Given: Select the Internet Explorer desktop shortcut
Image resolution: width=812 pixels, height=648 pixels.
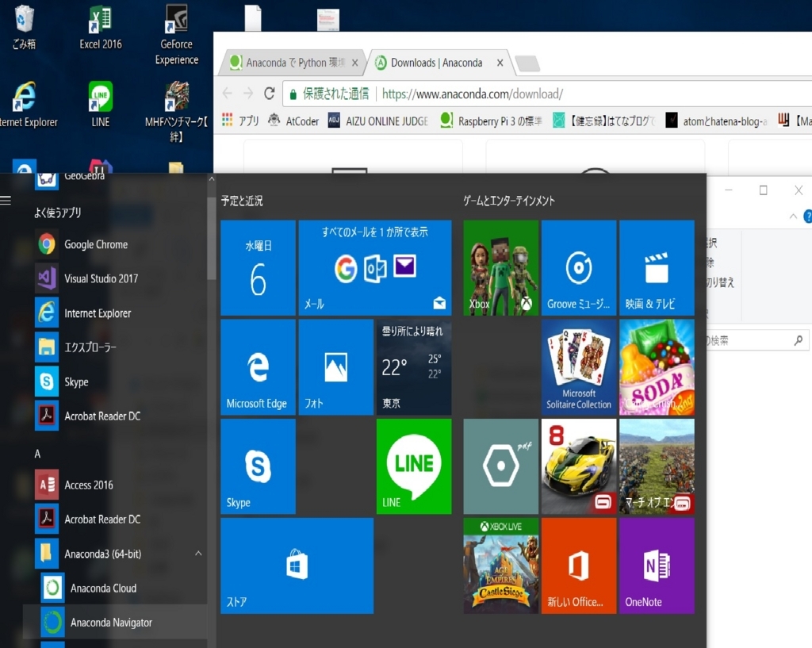Looking at the screenshot, I should (x=26, y=104).
